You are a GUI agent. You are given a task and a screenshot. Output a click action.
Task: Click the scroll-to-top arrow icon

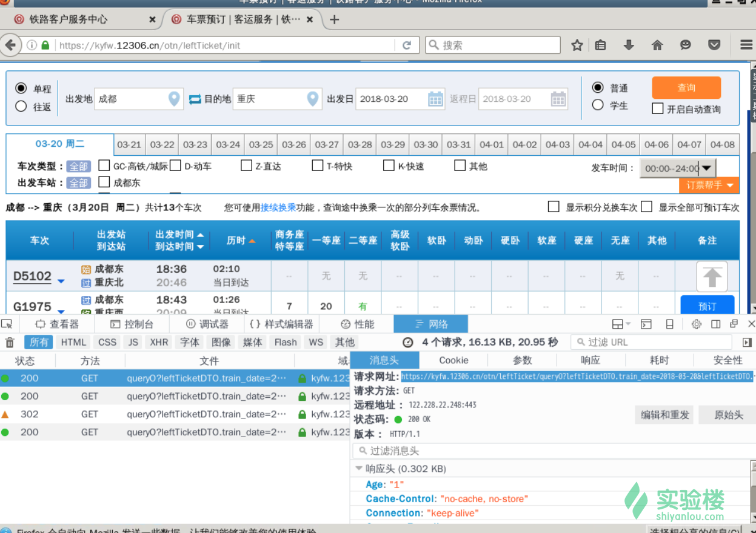(712, 277)
